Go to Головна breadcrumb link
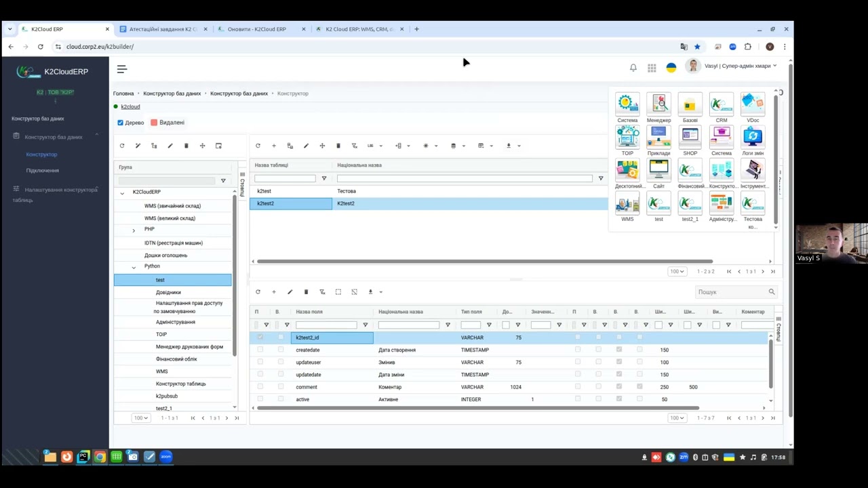 [123, 94]
